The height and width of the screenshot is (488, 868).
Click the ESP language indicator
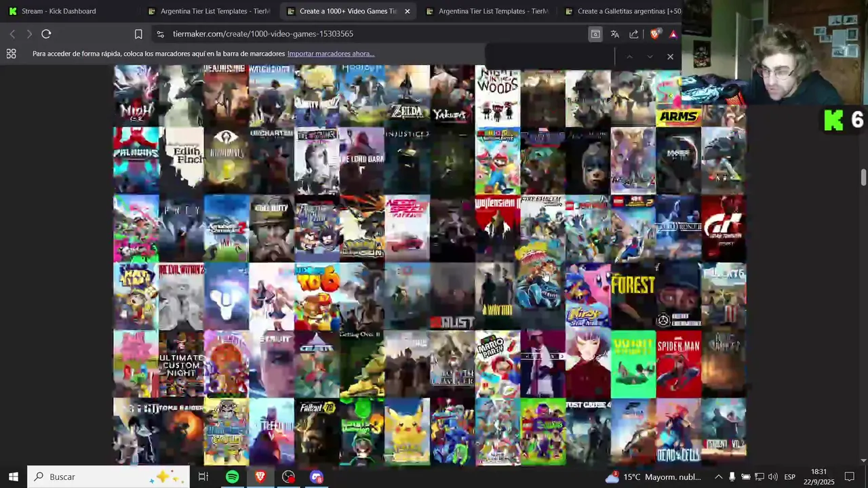pos(790,476)
